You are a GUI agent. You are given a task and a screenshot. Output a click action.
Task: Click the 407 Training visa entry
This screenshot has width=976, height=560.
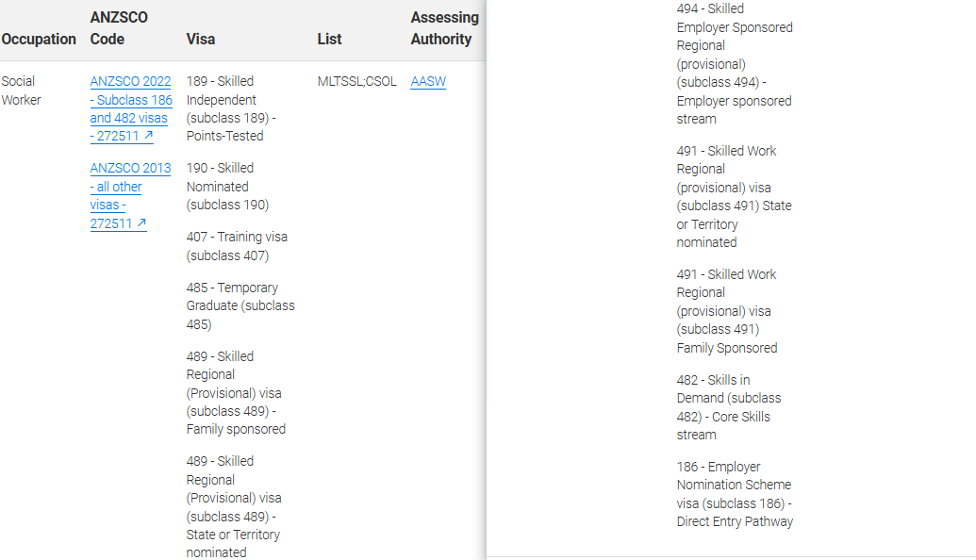[237, 246]
